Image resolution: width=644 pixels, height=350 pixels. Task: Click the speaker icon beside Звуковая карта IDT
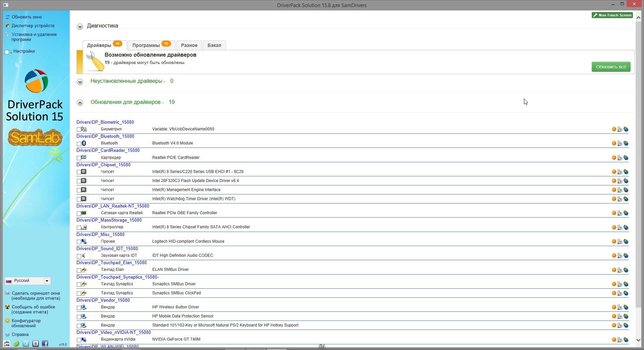pos(84,255)
